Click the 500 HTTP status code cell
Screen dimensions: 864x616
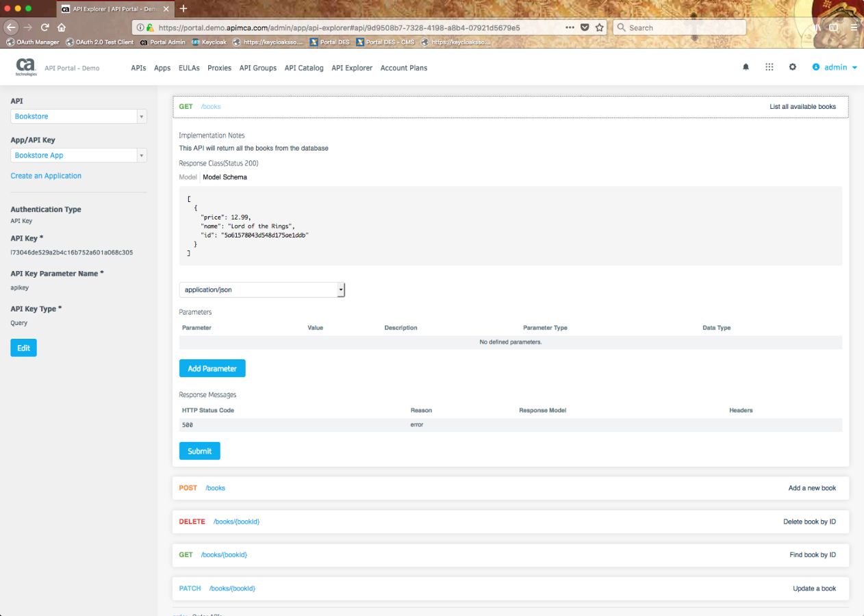pos(188,425)
